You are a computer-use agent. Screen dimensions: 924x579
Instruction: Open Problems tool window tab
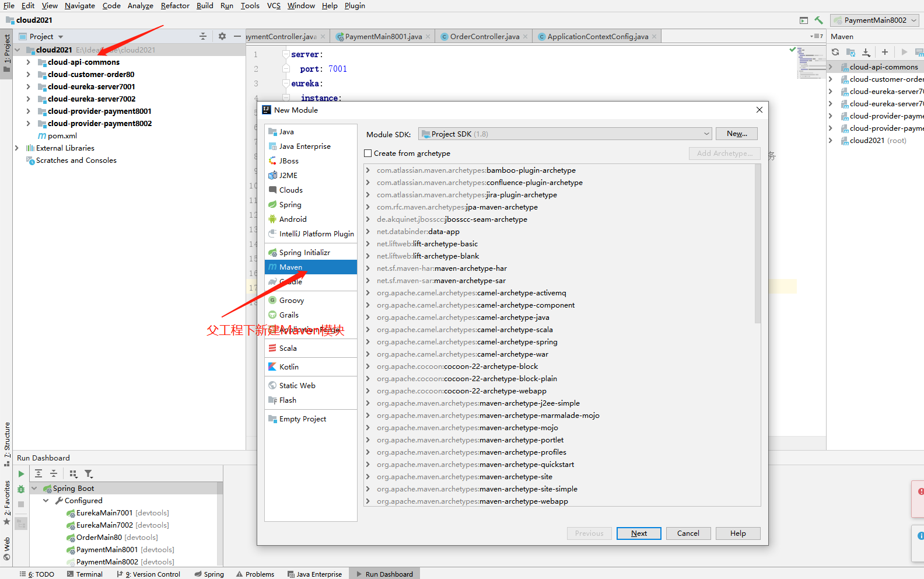pos(256,574)
